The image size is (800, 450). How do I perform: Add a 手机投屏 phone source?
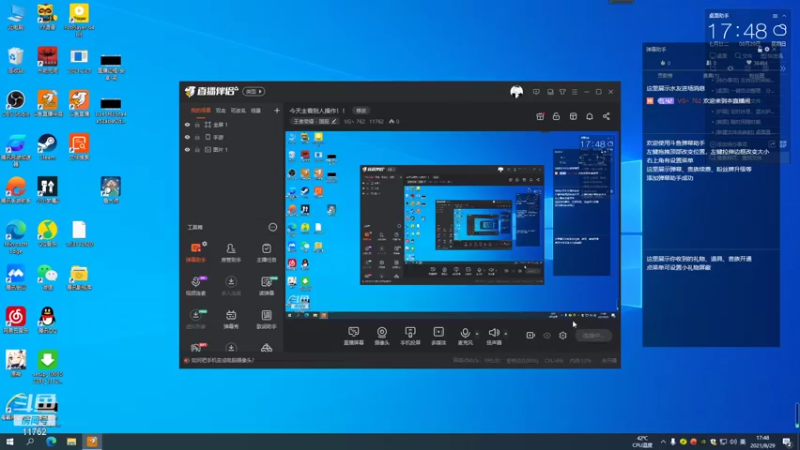click(410, 336)
